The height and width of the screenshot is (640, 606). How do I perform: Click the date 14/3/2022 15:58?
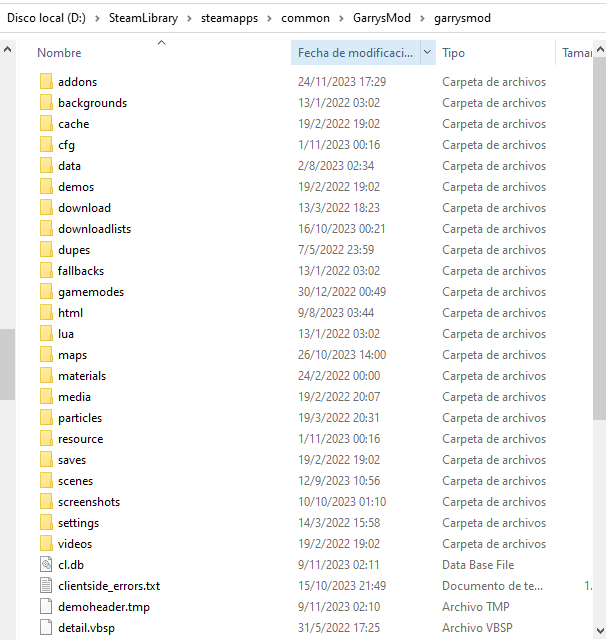[339, 523]
